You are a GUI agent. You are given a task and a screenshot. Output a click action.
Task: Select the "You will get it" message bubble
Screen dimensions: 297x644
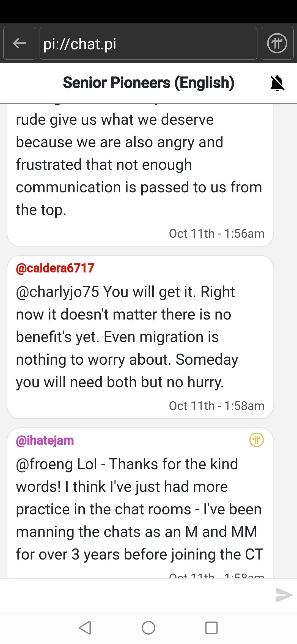point(140,337)
